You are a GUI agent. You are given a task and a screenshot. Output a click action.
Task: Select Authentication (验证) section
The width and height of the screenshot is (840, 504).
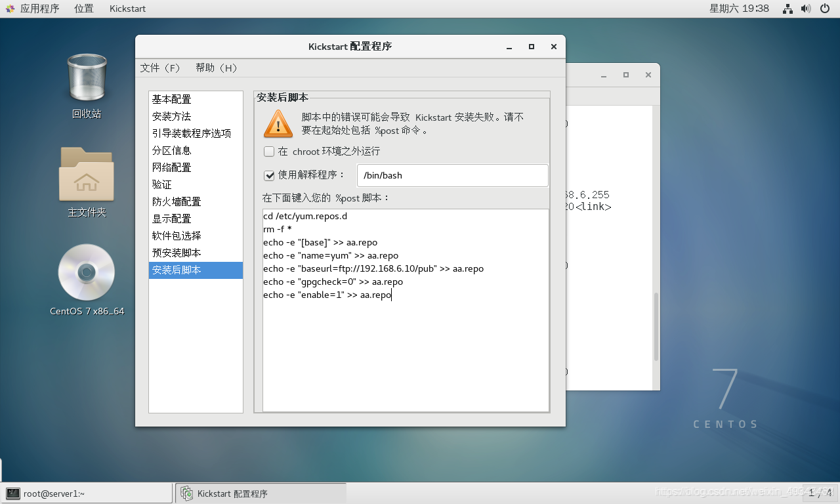coord(196,184)
